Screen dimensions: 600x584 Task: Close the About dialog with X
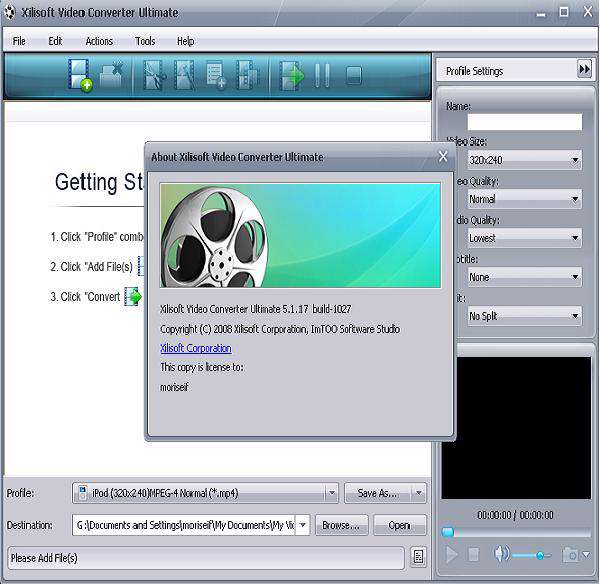443,156
